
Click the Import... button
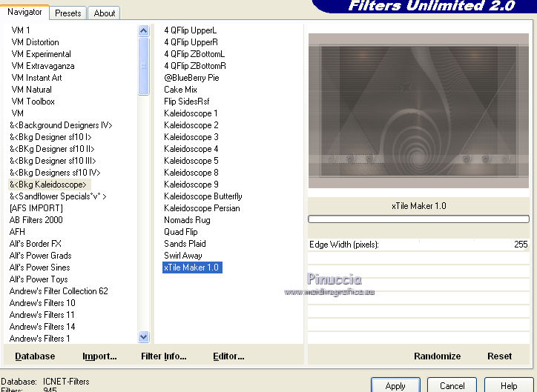99,356
